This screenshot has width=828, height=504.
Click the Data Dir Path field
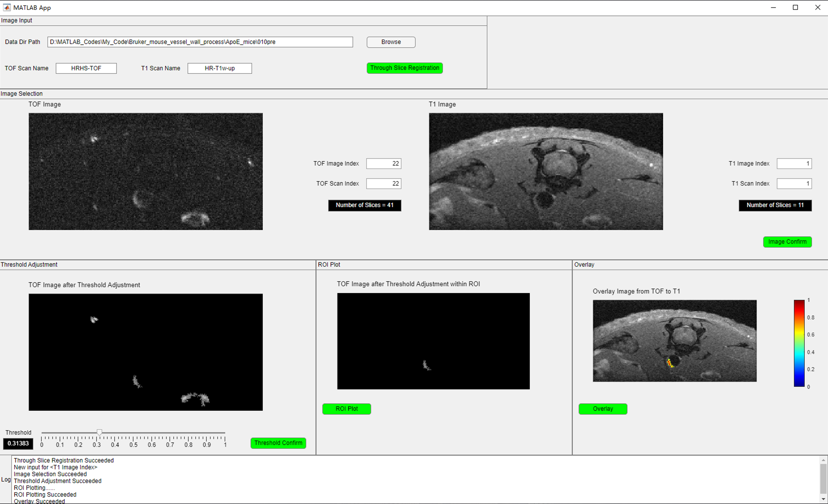(200, 42)
